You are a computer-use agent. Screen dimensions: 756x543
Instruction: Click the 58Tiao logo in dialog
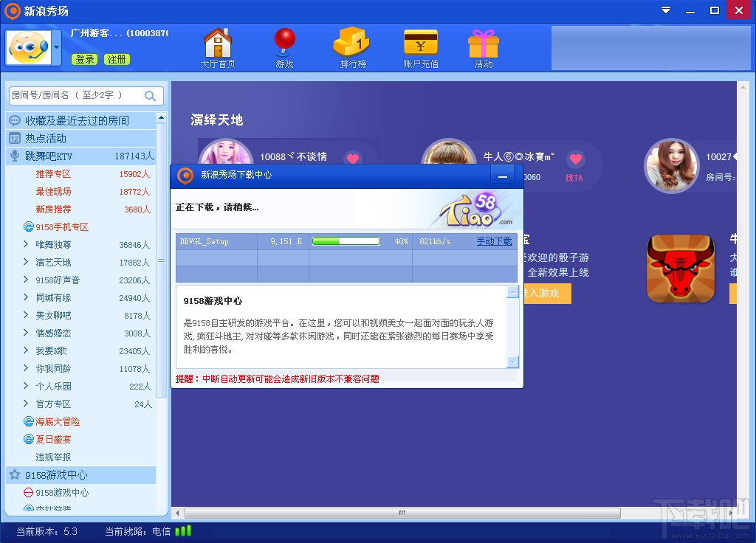(475, 210)
